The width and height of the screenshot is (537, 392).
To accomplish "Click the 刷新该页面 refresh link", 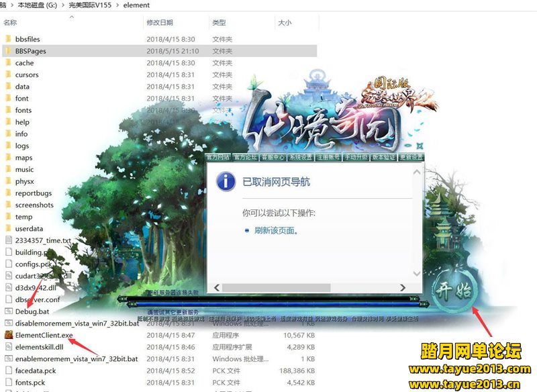I will click(x=276, y=230).
